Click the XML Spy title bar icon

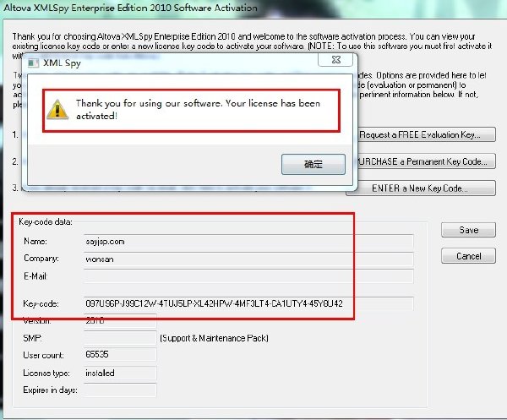[x=33, y=63]
